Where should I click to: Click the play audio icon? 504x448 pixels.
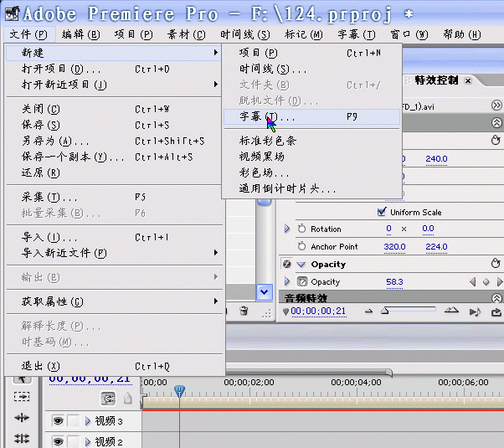[475, 312]
